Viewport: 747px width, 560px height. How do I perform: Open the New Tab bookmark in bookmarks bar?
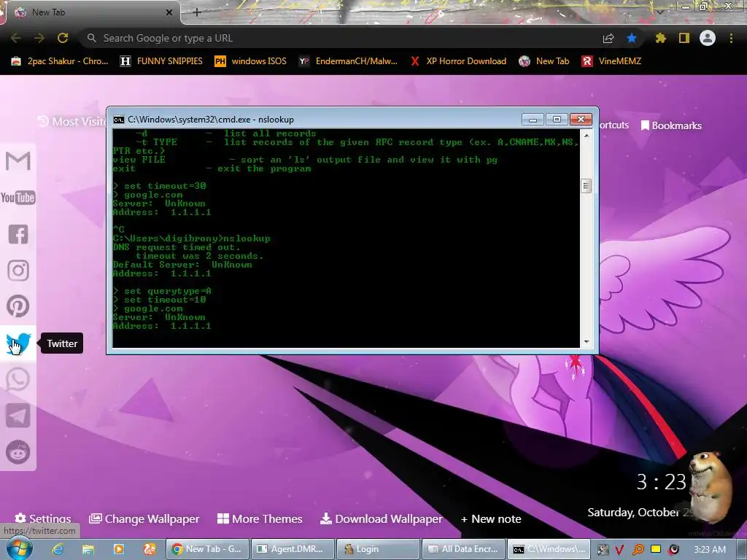tap(544, 61)
